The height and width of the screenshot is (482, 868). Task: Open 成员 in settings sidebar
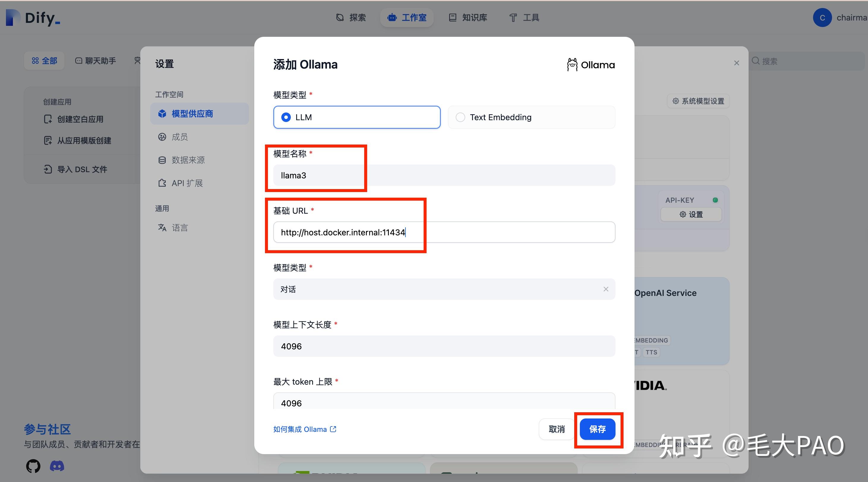200,137
